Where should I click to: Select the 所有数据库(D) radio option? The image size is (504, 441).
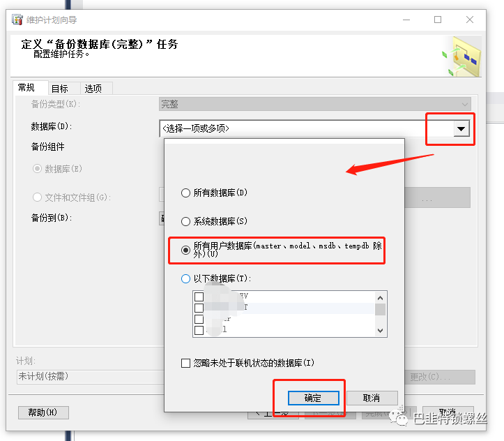[185, 193]
